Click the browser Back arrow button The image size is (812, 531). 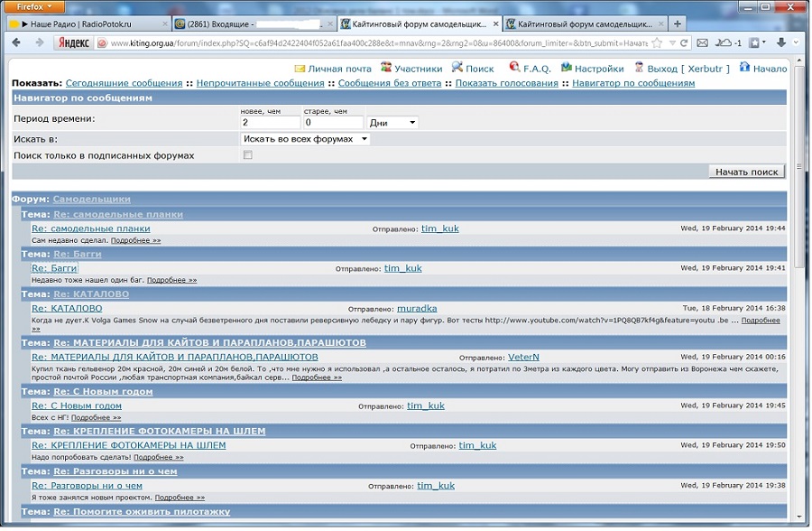coord(17,42)
